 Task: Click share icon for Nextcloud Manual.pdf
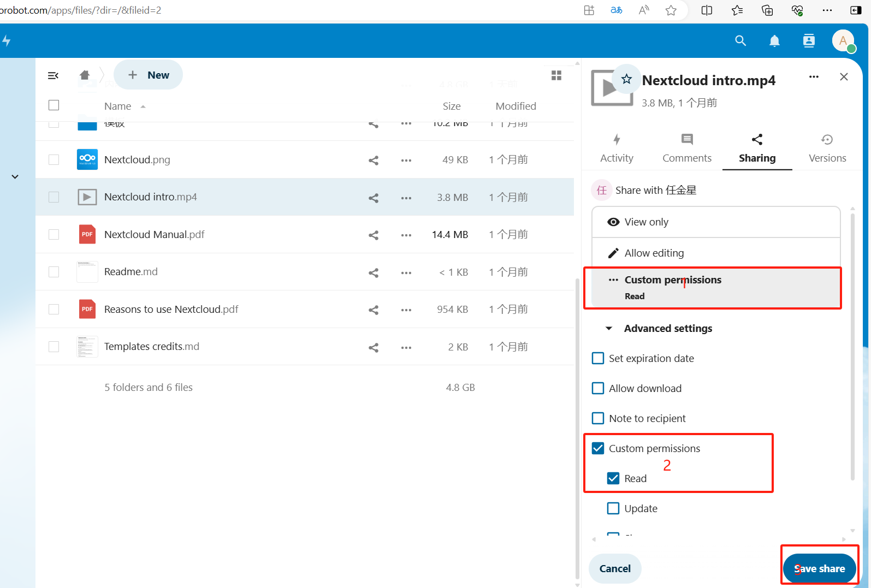374,235
